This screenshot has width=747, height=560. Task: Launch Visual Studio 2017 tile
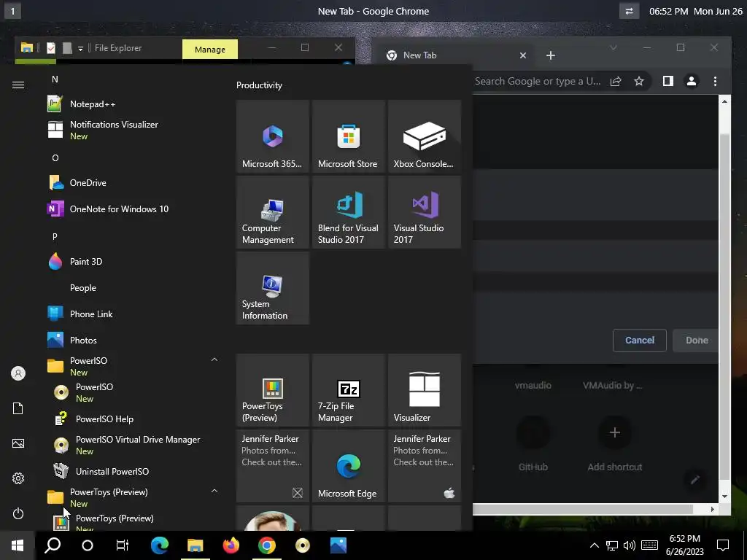click(x=425, y=212)
